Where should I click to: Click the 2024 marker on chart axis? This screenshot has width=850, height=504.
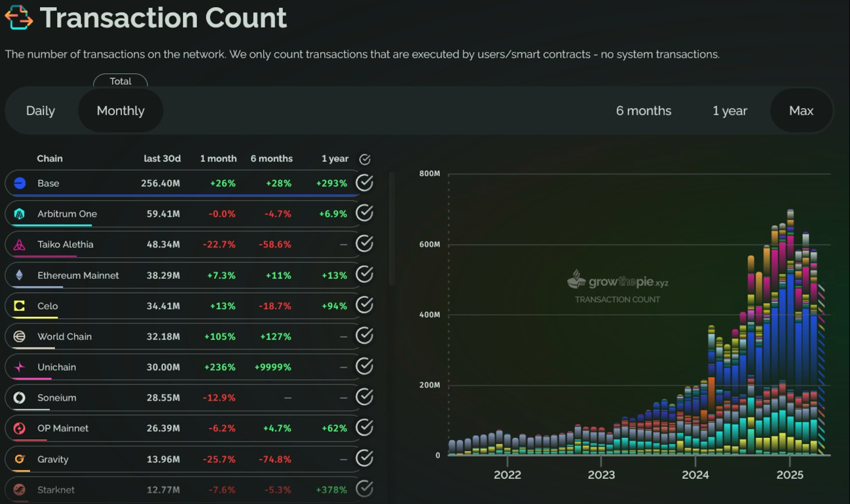click(695, 474)
